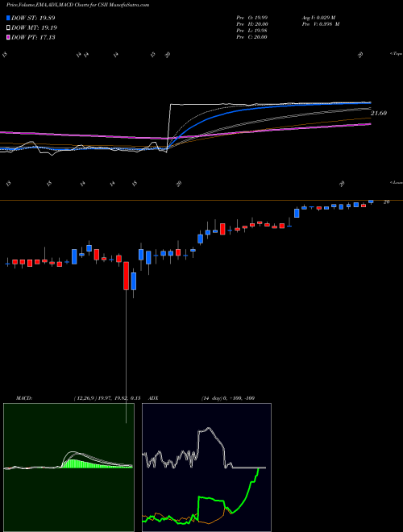403x532 pixels.
Task: Click the 21.60 EMA price label
Action: tap(379, 114)
